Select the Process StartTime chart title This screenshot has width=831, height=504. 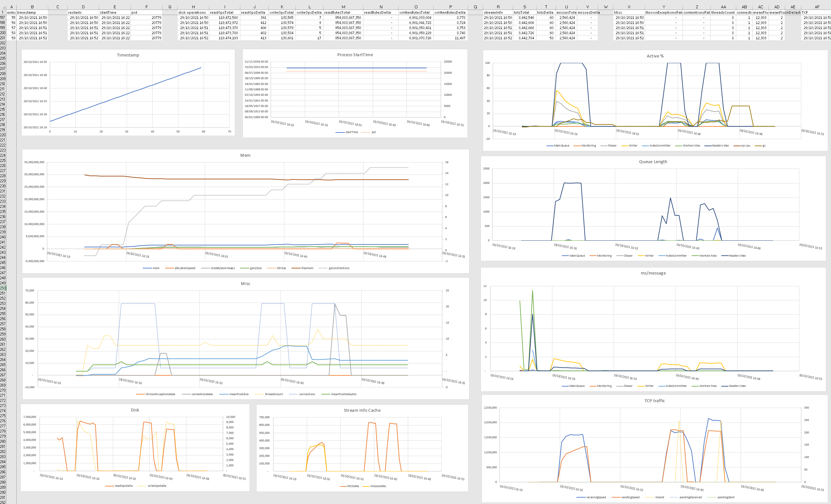[x=355, y=55]
